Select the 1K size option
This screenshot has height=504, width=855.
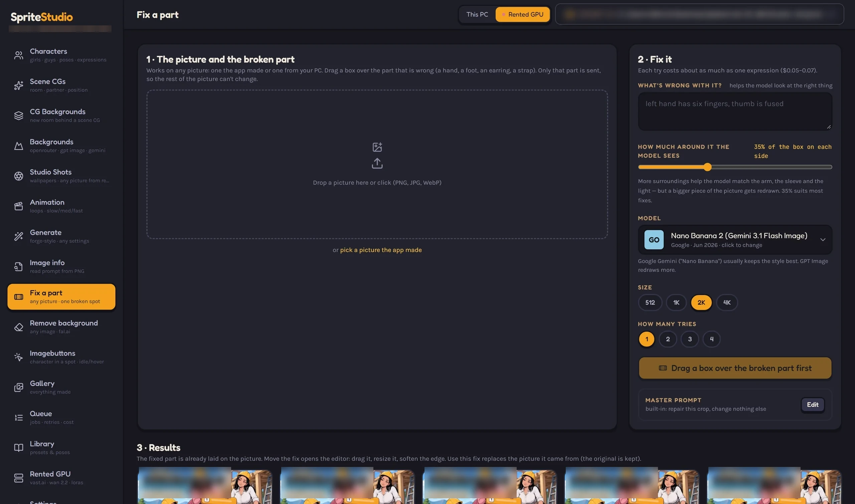(x=676, y=302)
